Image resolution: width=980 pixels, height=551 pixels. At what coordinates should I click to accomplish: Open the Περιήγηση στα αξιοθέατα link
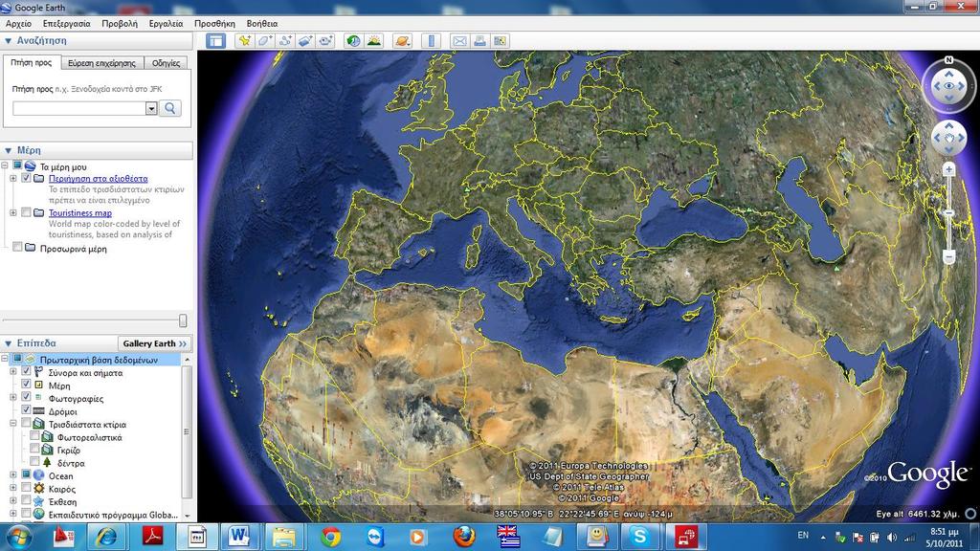click(99, 179)
